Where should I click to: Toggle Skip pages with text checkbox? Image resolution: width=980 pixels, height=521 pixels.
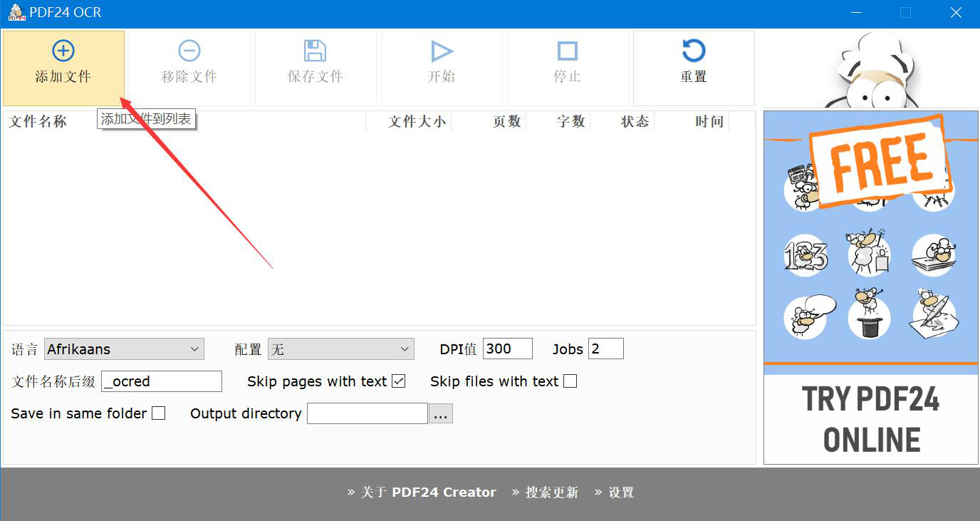coord(399,381)
